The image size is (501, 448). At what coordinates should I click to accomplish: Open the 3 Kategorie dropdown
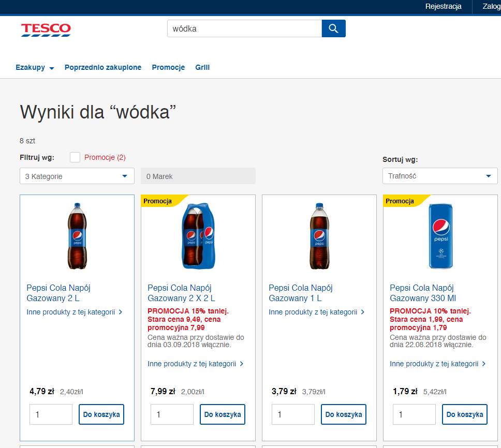(x=77, y=176)
